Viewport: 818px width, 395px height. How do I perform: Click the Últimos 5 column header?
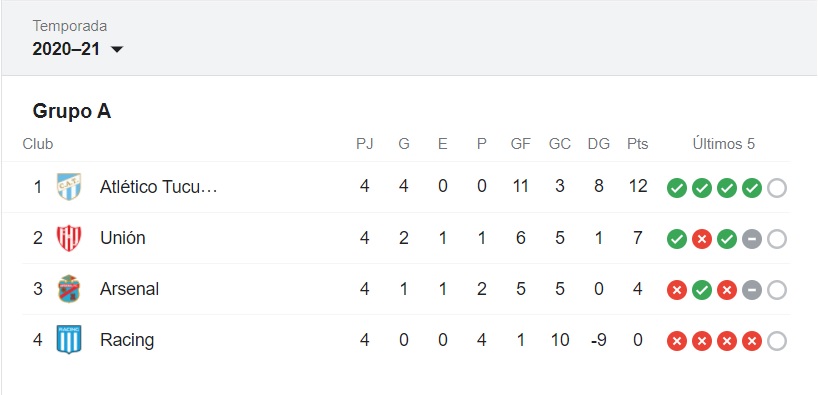click(724, 143)
